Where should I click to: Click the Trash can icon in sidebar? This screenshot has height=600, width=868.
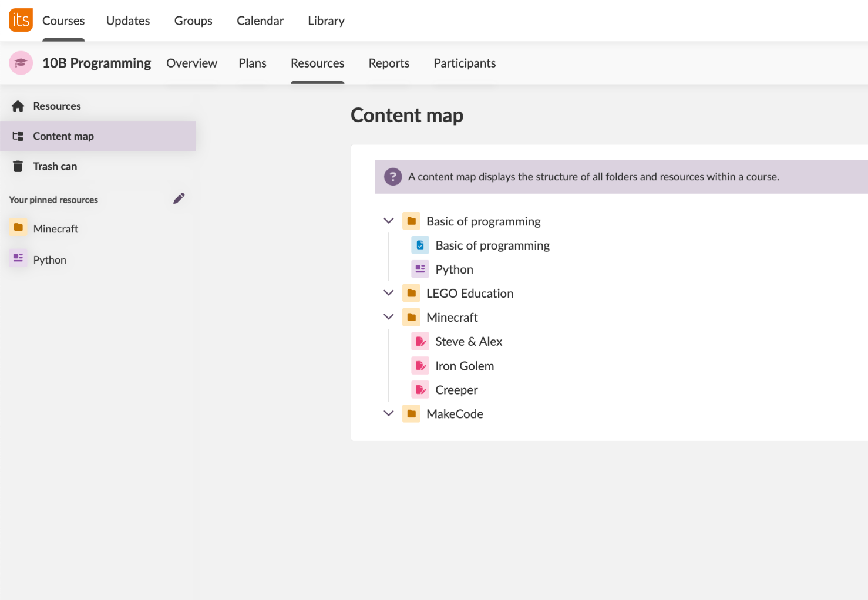pos(18,166)
